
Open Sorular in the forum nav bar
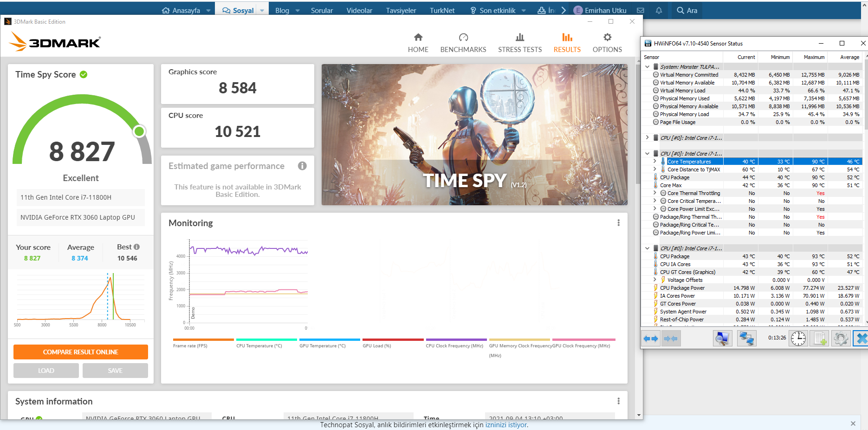[322, 10]
